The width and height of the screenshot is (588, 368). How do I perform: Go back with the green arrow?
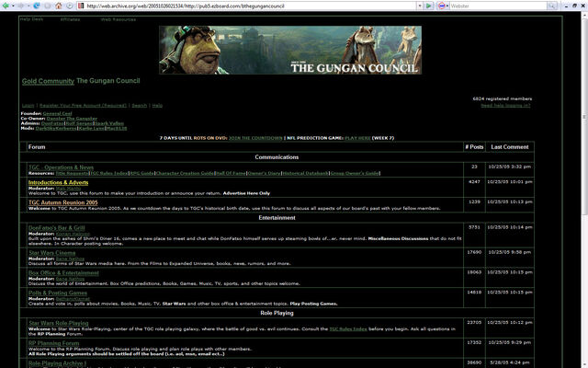point(6,6)
